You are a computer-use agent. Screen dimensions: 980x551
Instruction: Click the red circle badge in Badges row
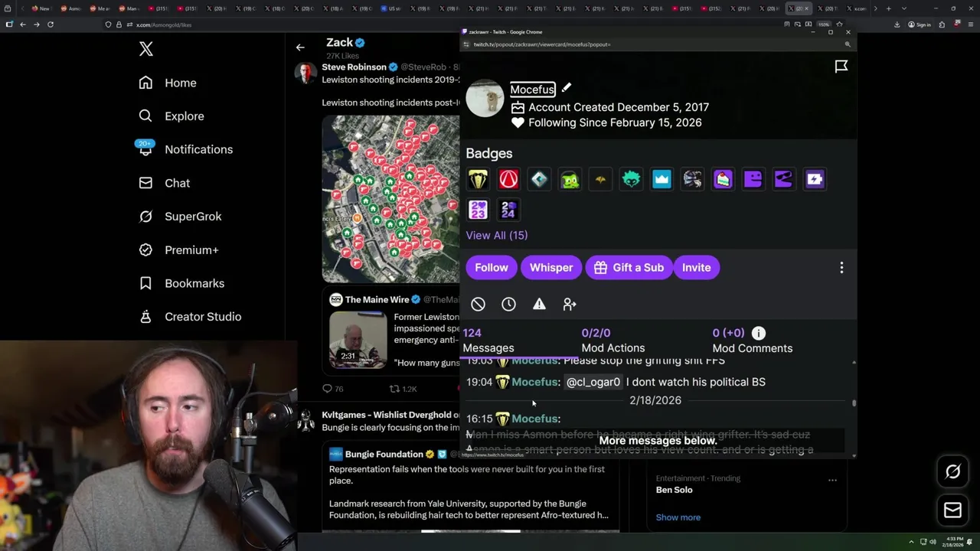click(x=508, y=179)
